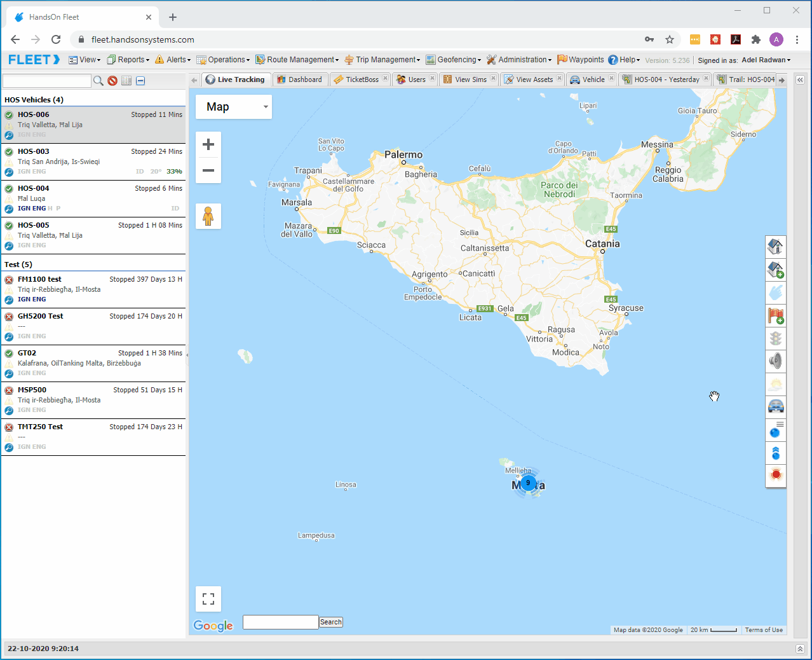Click the map search input field
Viewport: 812px width, 660px height.
coord(281,622)
